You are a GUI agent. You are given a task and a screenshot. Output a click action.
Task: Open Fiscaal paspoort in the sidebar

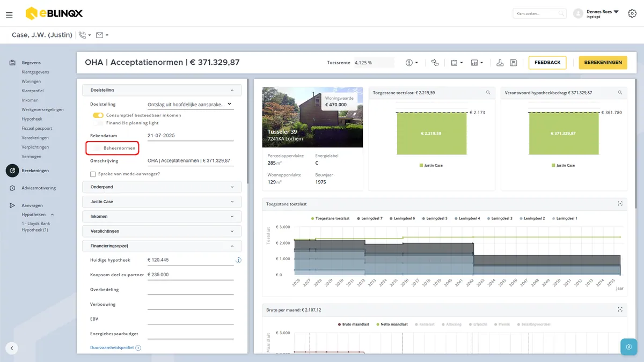[x=37, y=128]
